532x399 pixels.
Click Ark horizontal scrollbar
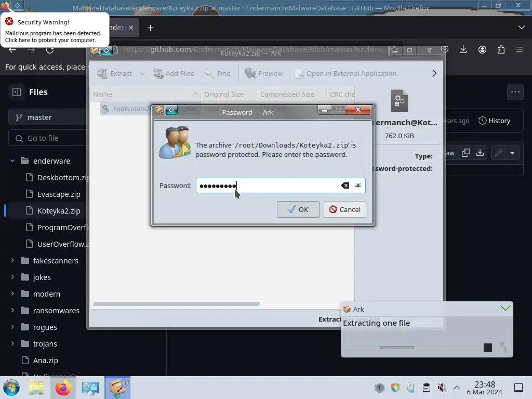point(177,303)
